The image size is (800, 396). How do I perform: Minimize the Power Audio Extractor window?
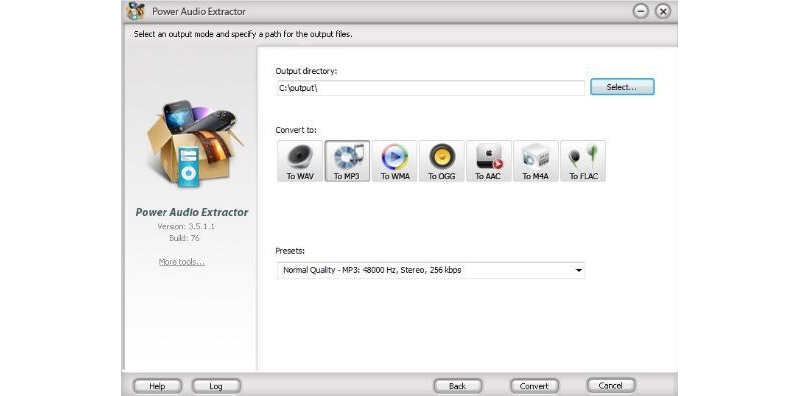click(x=641, y=11)
